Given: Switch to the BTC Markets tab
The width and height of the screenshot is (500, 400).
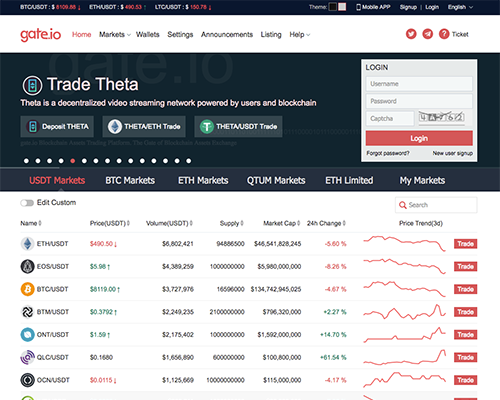Looking at the screenshot, I should point(130,180).
